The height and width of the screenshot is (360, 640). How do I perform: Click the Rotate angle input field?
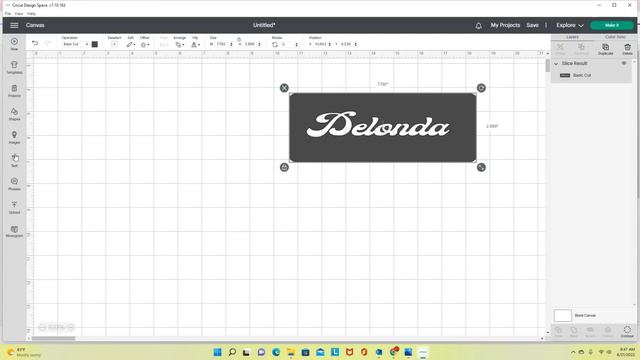pyautogui.click(x=287, y=44)
